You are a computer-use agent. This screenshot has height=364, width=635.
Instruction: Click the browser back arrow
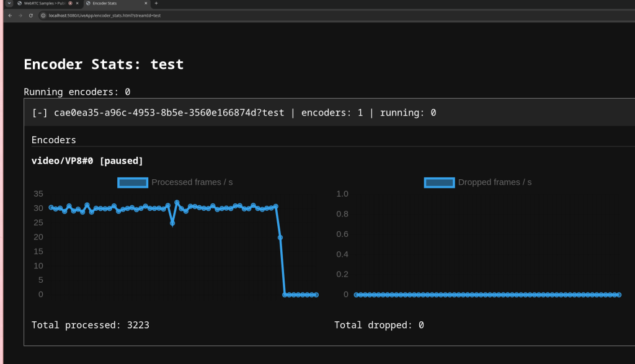pos(10,16)
